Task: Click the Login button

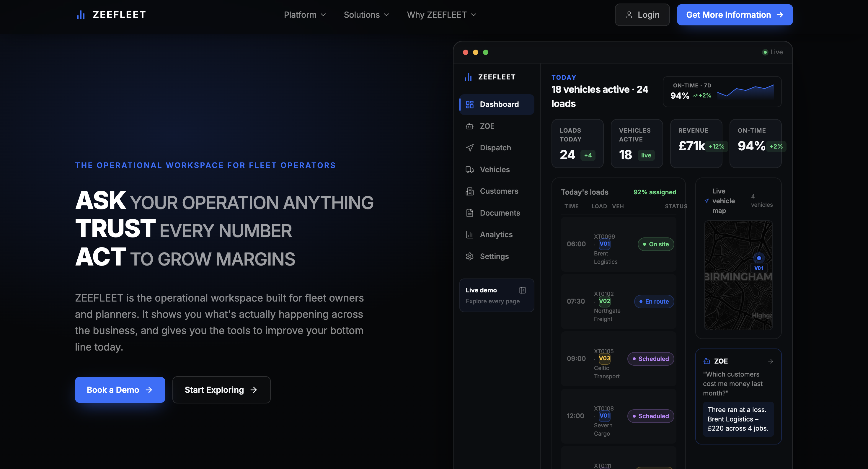Action: (642, 15)
